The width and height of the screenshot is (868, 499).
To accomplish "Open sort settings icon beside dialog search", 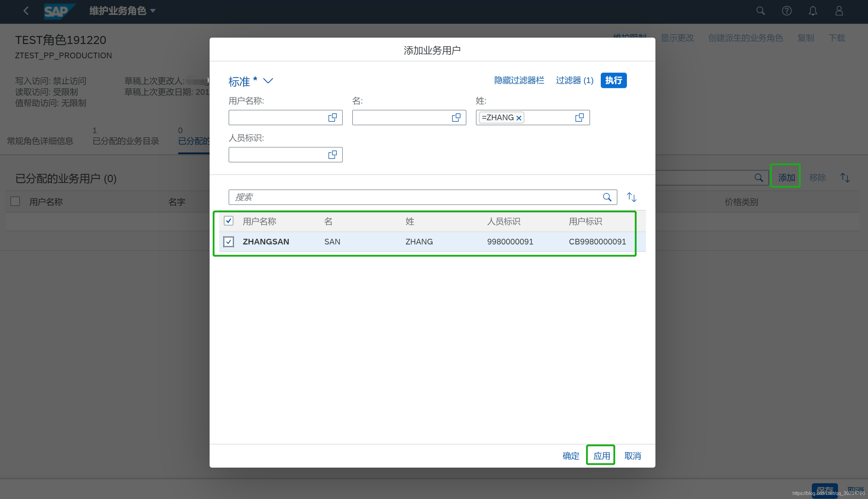I will tap(631, 197).
